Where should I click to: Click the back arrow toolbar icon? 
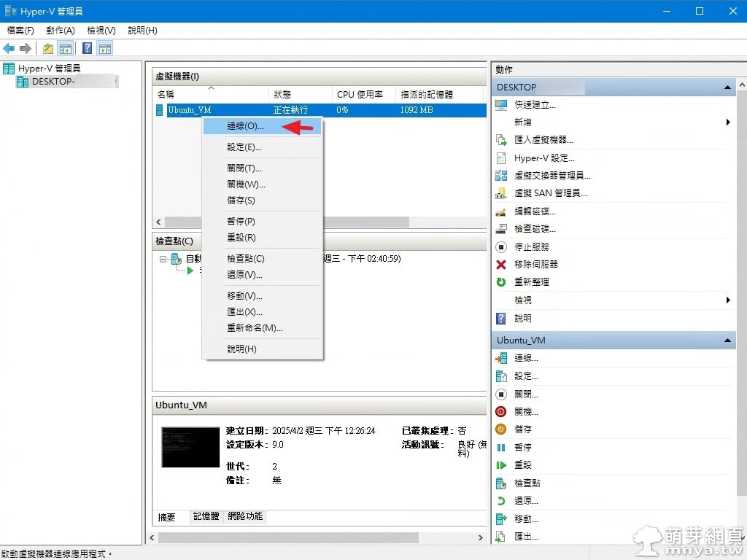pyautogui.click(x=9, y=49)
